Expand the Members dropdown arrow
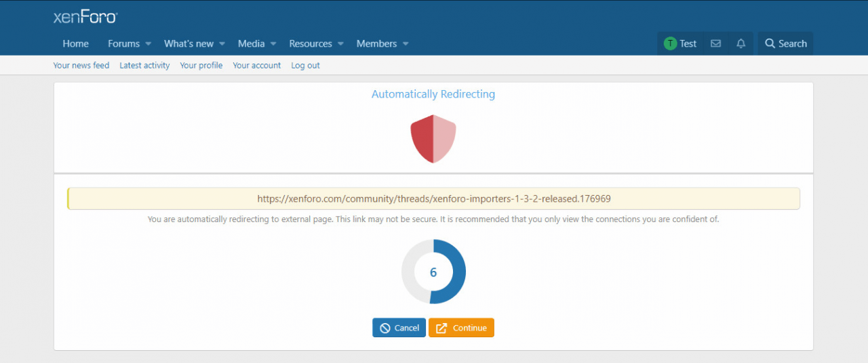 tap(406, 44)
